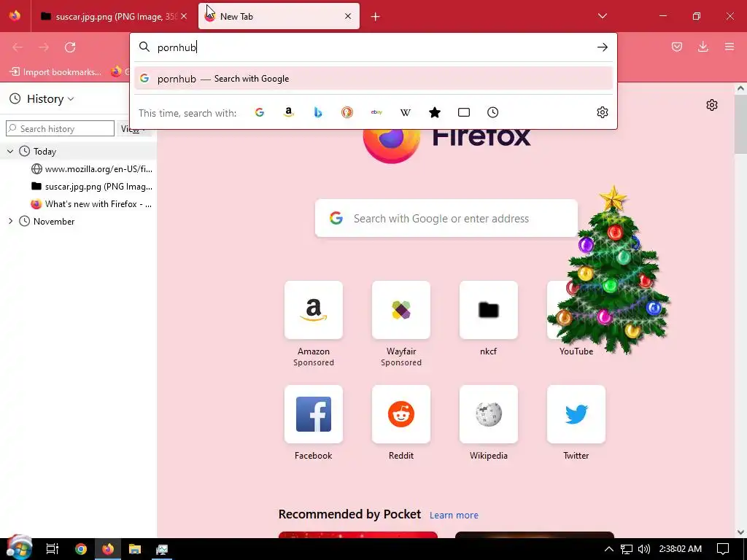Open network icon in system tray
The height and width of the screenshot is (560, 747).
click(x=627, y=549)
